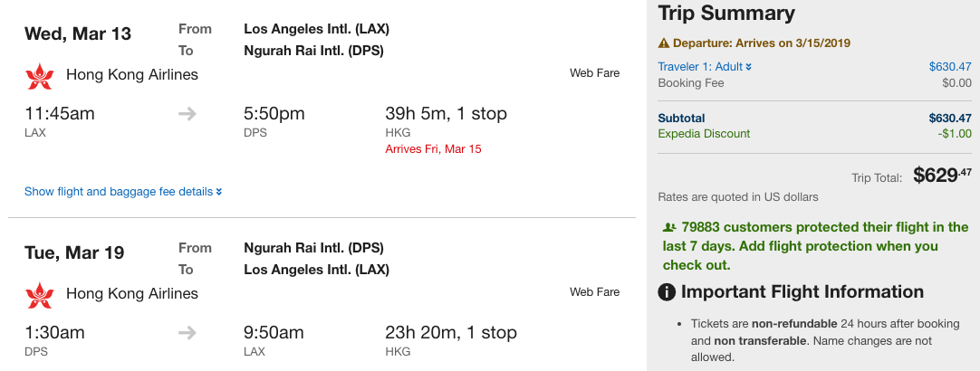Click the warning triangle beside Departure notice
980x371 pixels.
[x=664, y=43]
